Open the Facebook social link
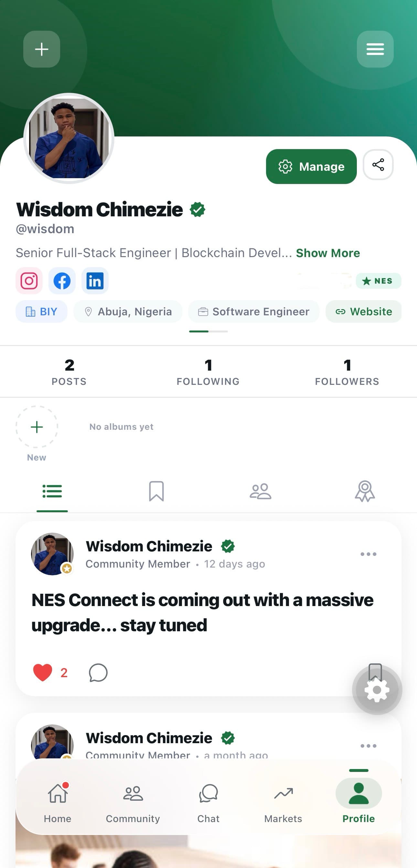This screenshot has height=868, width=417. click(x=62, y=281)
